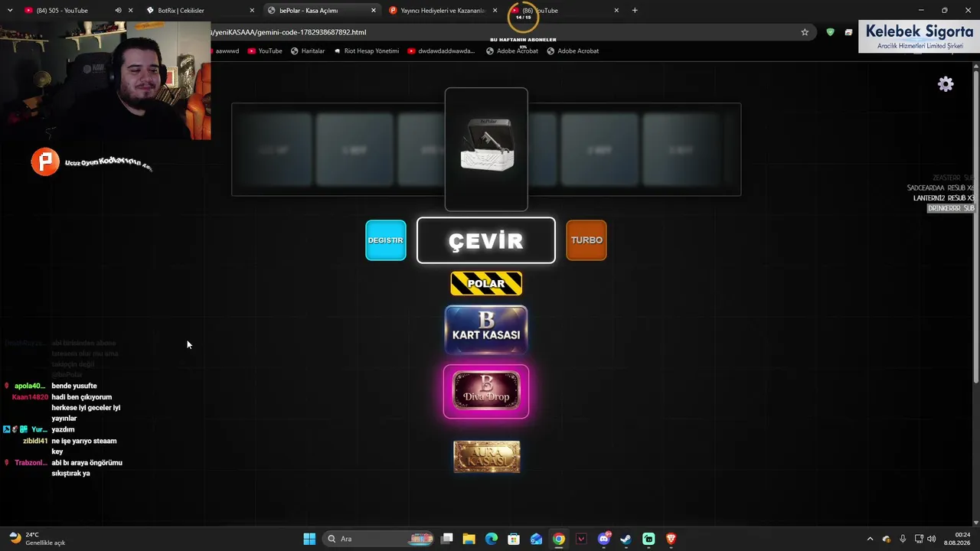Click the ÇEVİR spin button
980x551 pixels.
486,240
